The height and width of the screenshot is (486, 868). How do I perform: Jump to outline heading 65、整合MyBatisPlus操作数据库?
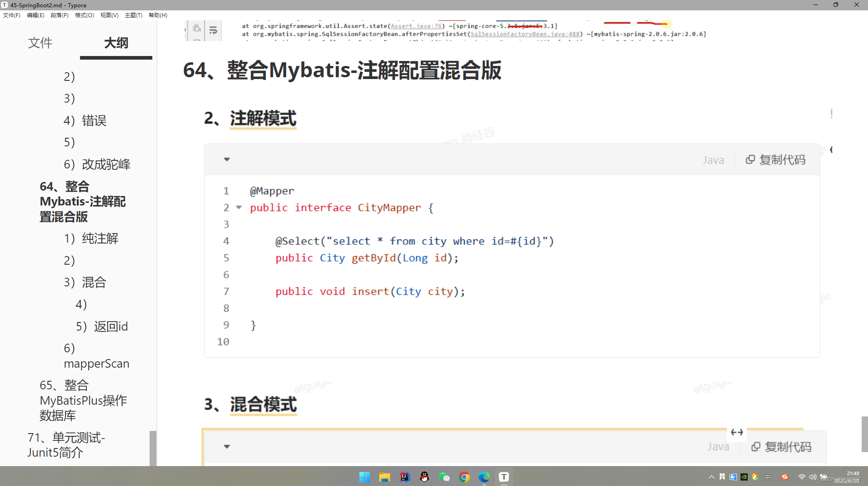pyautogui.click(x=83, y=400)
